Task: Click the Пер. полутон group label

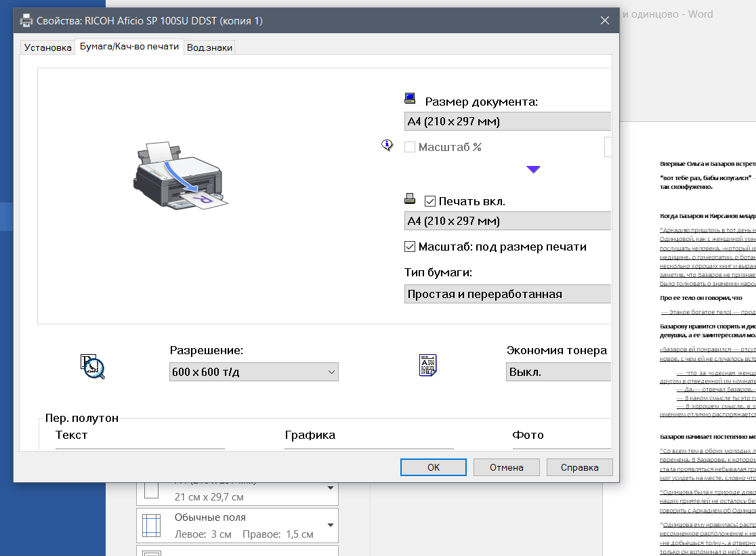Action: tap(82, 418)
